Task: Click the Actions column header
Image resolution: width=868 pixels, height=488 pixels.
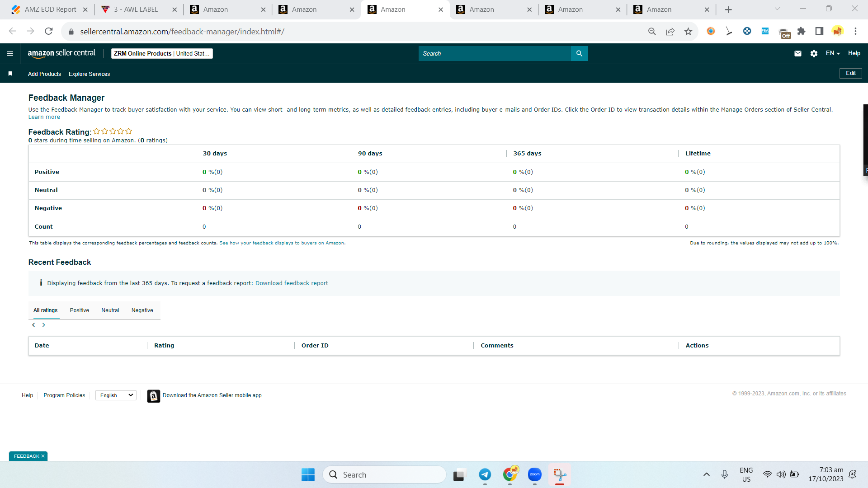Action: point(697,346)
